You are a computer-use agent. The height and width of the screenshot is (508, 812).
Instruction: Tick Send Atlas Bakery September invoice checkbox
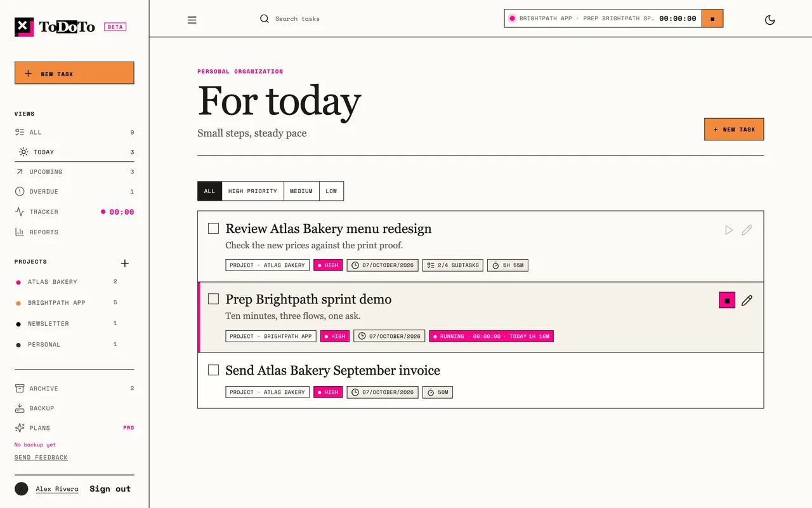(x=214, y=370)
